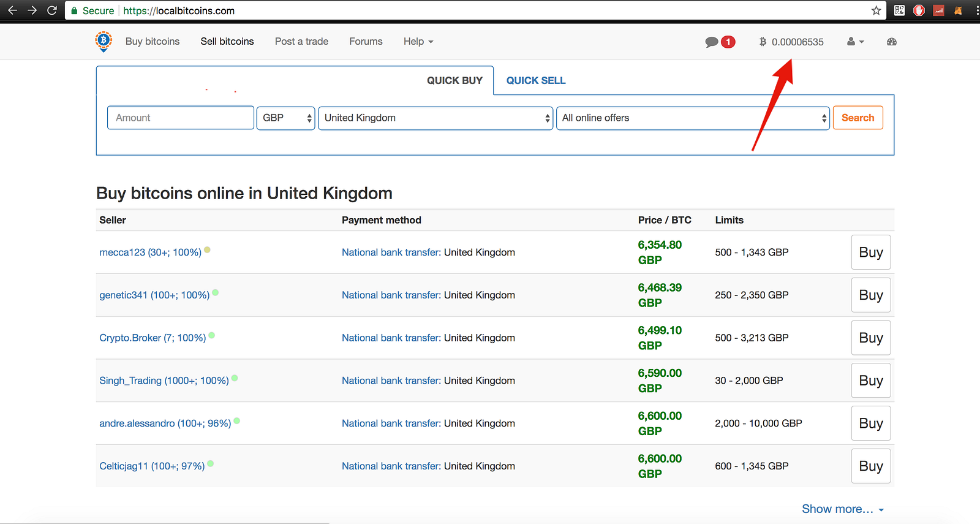This screenshot has height=524, width=980.
Task: Open seller profile Celticjag11 (100+; 97%)
Action: tap(152, 466)
